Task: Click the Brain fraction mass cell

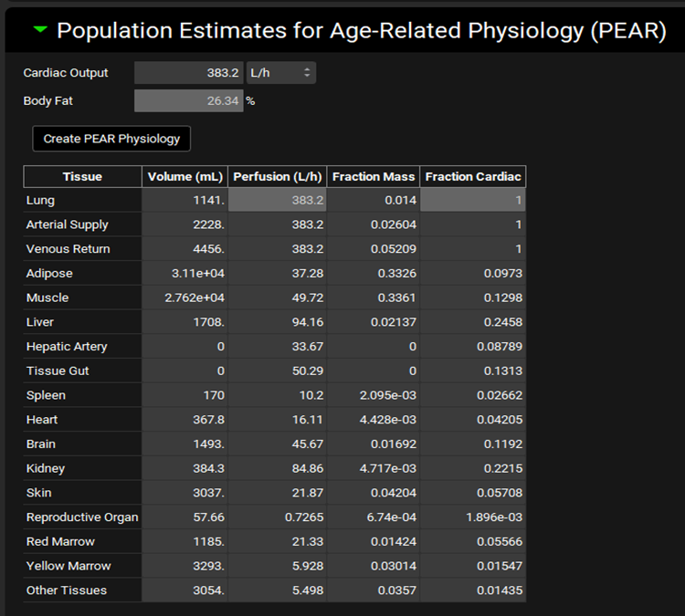Action: pyautogui.click(x=374, y=444)
